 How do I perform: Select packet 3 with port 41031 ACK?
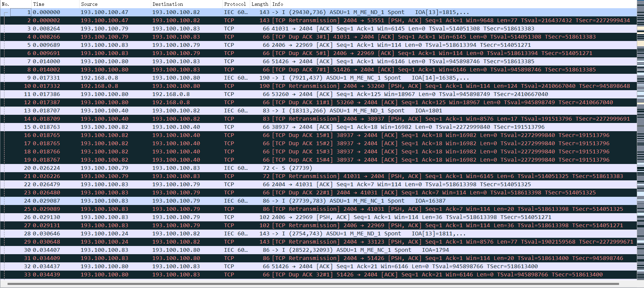[318, 29]
